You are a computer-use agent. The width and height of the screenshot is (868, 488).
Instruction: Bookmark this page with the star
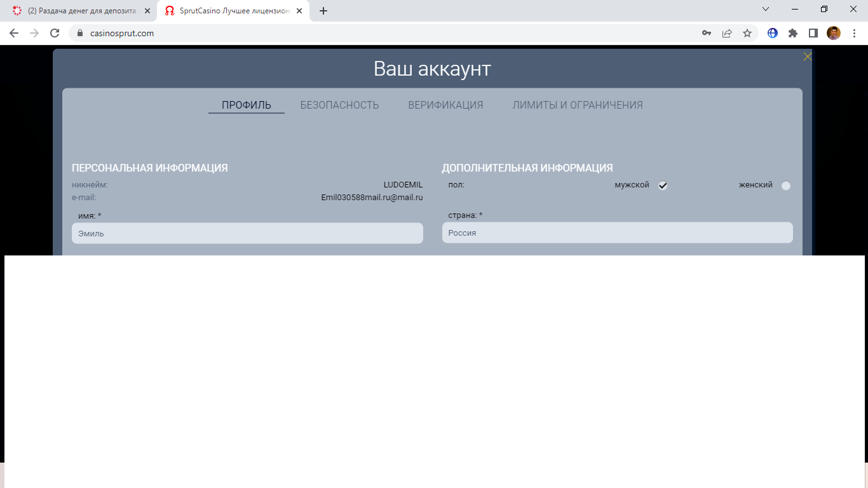click(x=747, y=33)
